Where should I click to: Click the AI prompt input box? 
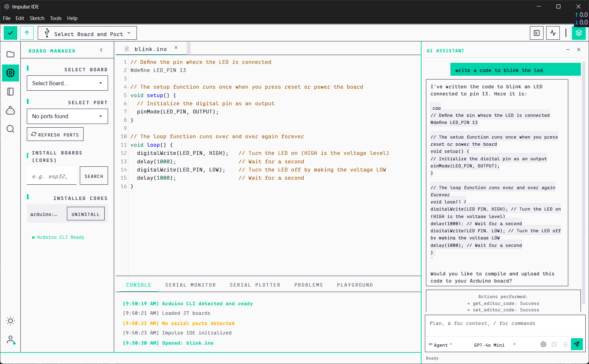(x=505, y=326)
